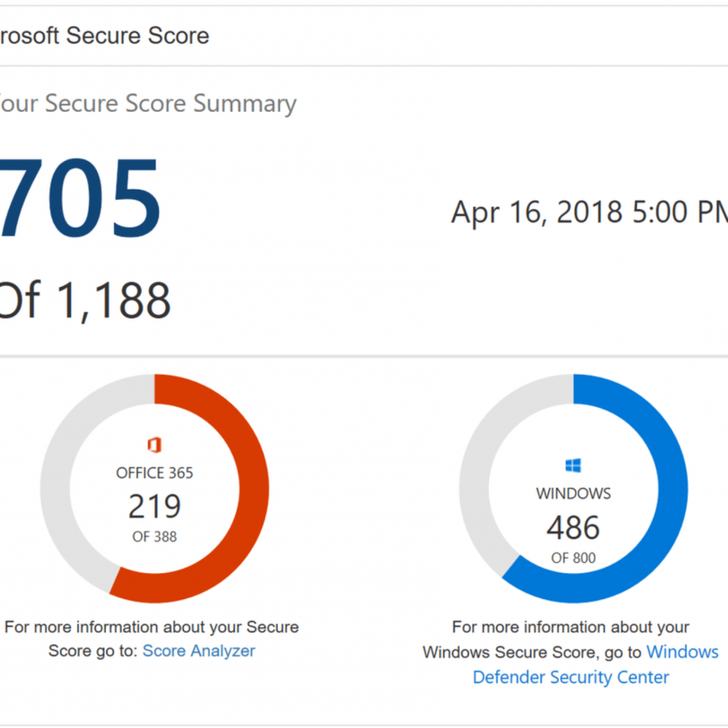Click the Office 365 logo icon
This screenshot has width=728, height=728.
click(x=155, y=445)
